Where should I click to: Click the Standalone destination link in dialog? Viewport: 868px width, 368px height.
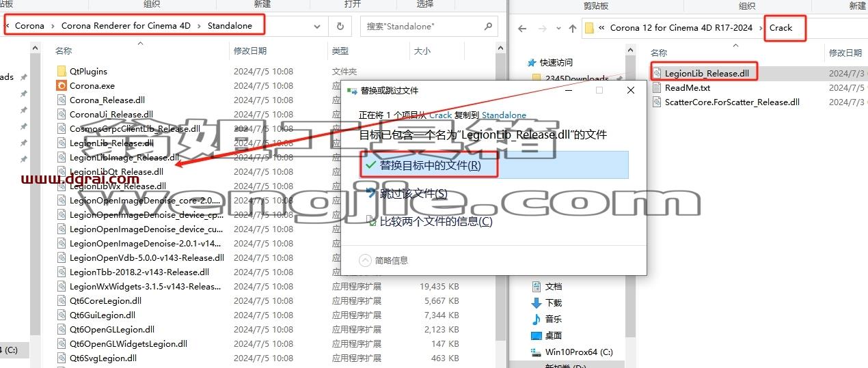(x=504, y=115)
